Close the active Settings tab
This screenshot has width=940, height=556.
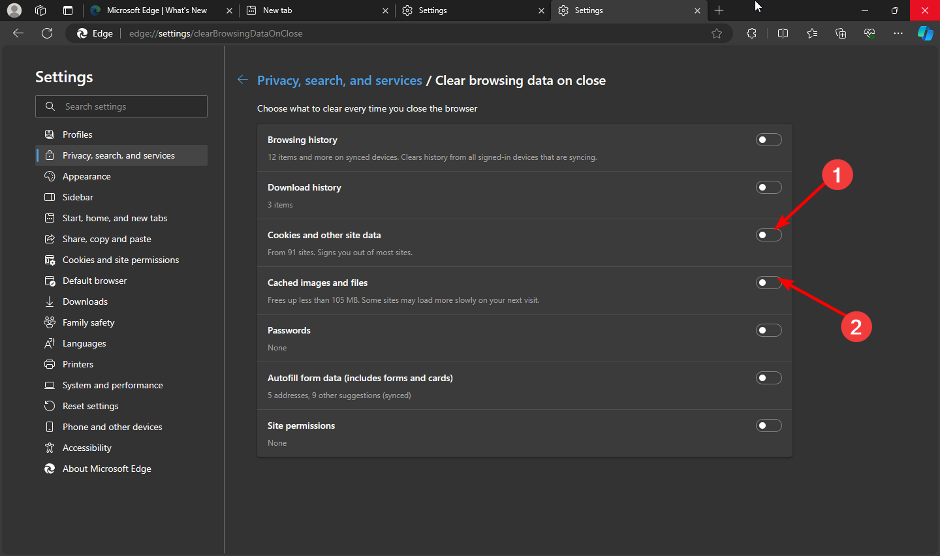(697, 11)
